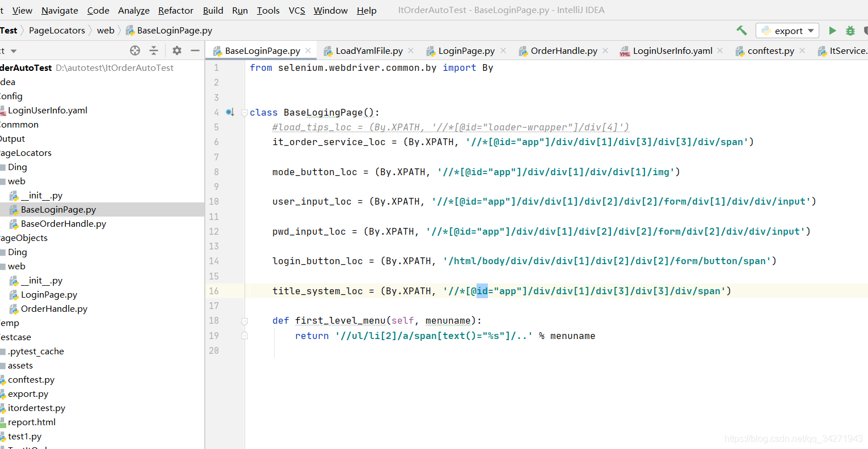Switch to the ItService tab
This screenshot has width=868, height=449.
tap(842, 50)
